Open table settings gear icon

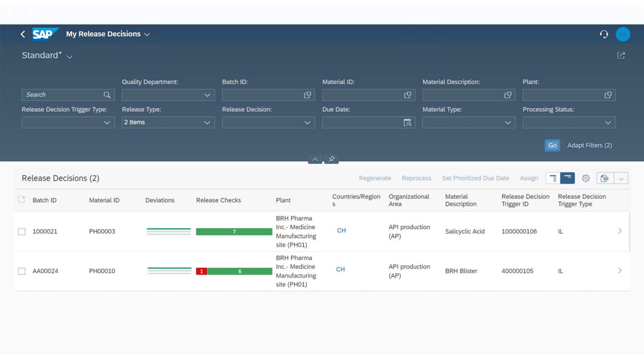[x=586, y=179]
